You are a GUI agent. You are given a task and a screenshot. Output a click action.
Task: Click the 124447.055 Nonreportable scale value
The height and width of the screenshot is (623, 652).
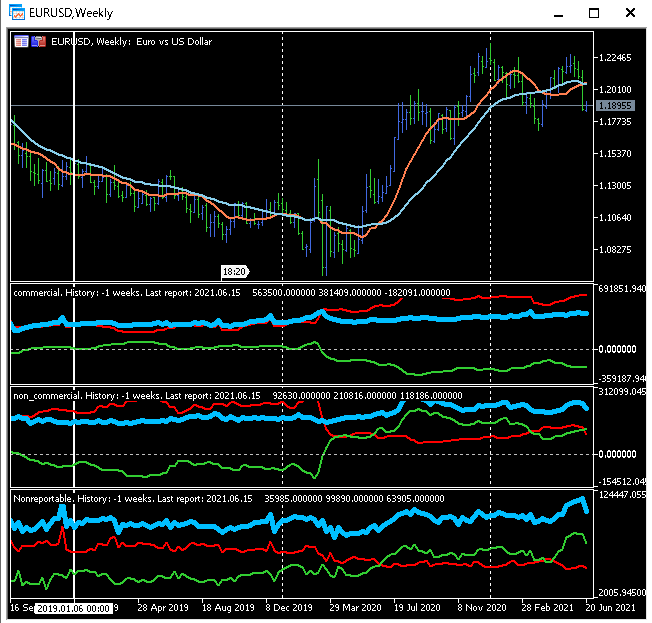pyautogui.click(x=622, y=495)
